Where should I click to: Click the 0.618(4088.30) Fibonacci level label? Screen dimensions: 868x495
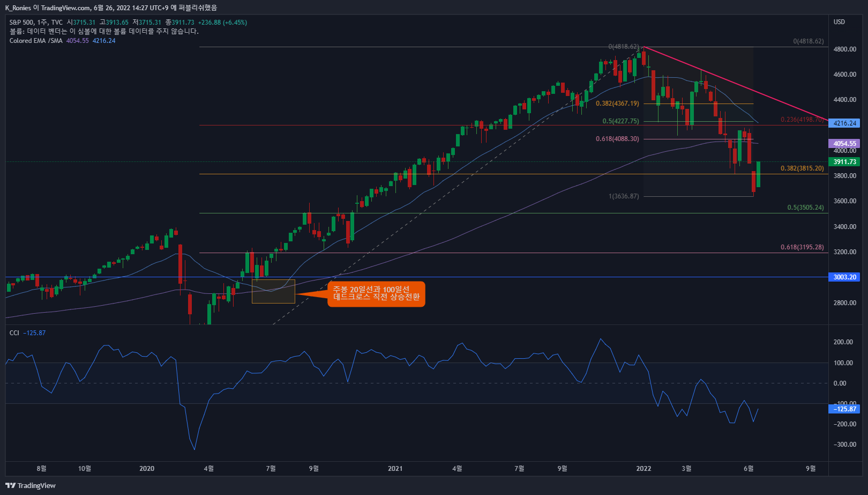[x=617, y=139]
